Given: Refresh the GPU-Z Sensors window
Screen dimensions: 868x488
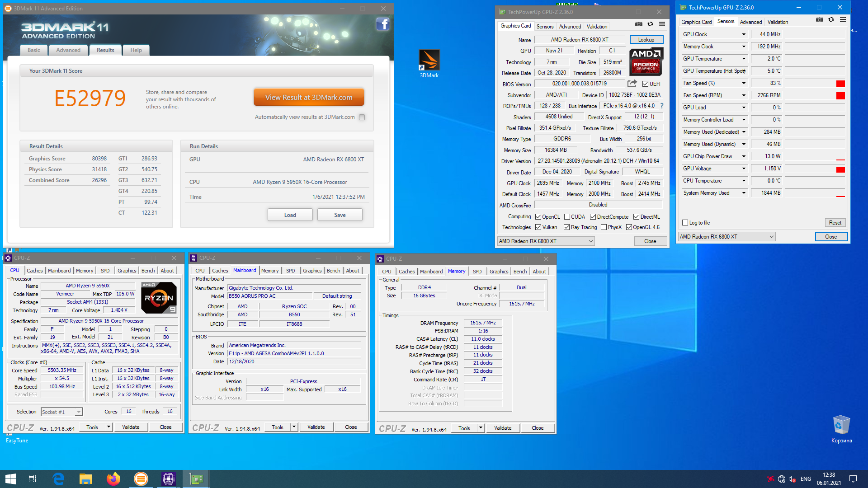Looking at the screenshot, I should (x=831, y=20).
